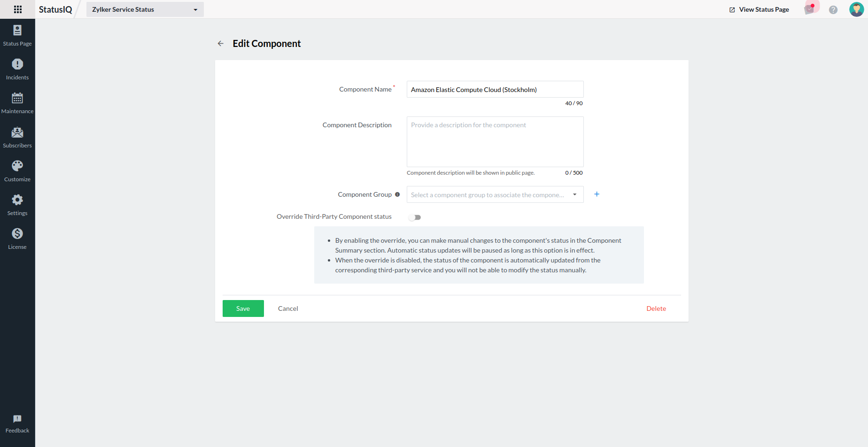Open the Feedback panel

click(x=17, y=424)
